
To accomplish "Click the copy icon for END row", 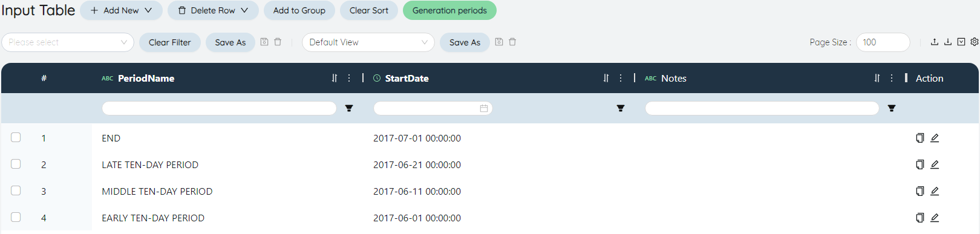I will click(x=920, y=138).
